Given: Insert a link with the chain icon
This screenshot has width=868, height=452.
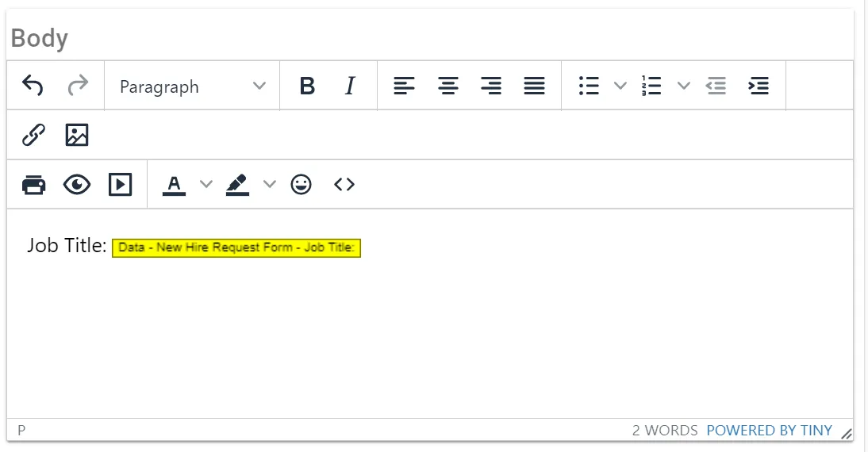Looking at the screenshot, I should (33, 136).
